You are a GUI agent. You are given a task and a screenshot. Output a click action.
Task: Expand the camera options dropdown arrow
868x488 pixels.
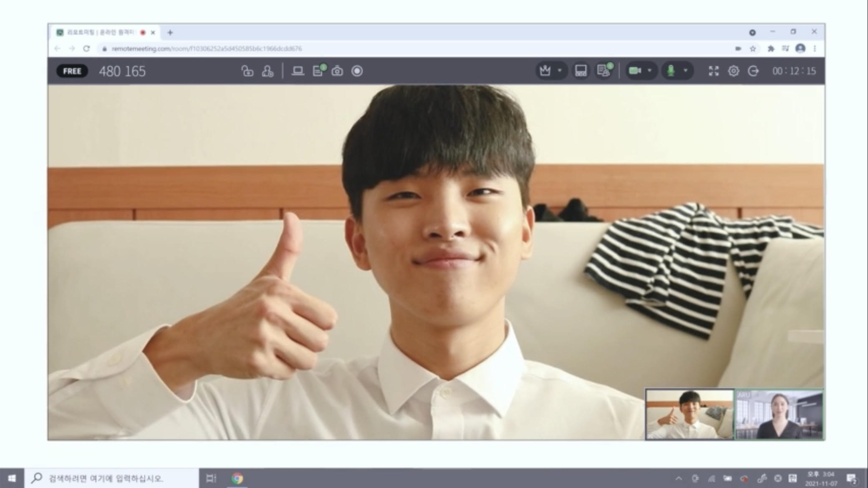[649, 71]
